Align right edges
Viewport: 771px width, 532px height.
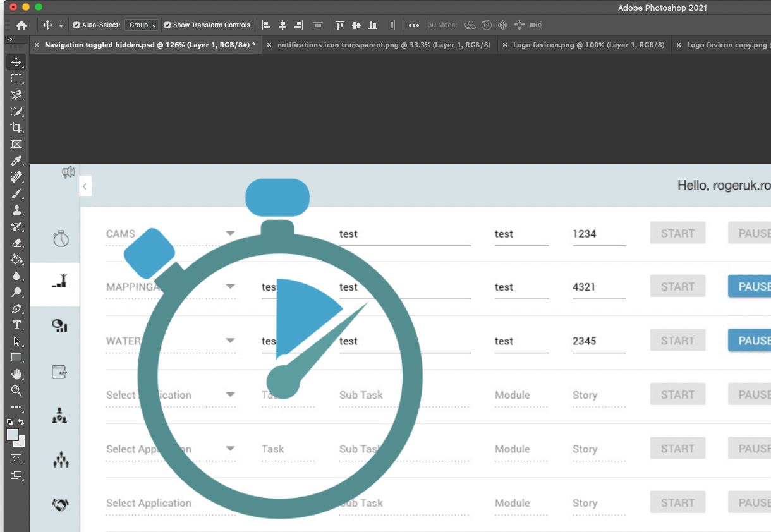coord(298,25)
